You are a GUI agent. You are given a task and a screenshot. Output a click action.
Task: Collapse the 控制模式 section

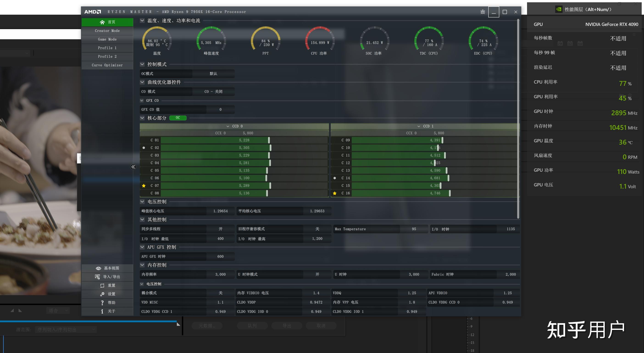142,64
